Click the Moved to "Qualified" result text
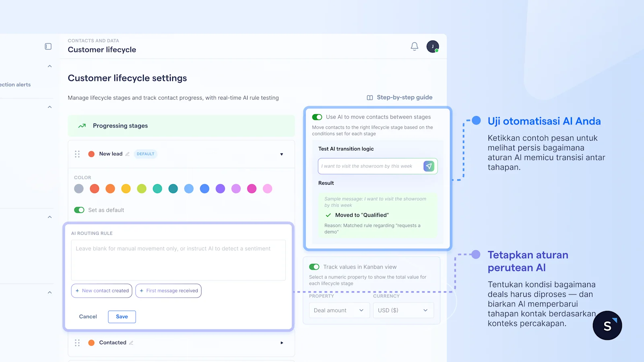Viewport: 644px width, 362px height. (362, 215)
